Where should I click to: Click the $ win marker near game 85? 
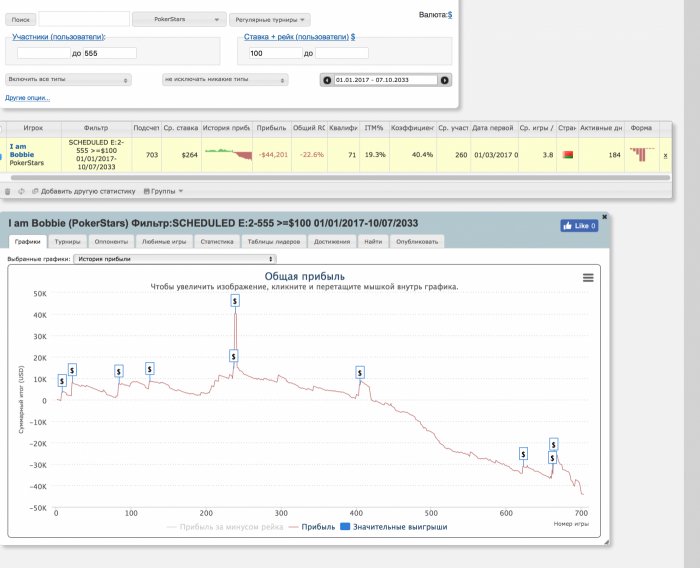coord(118,371)
